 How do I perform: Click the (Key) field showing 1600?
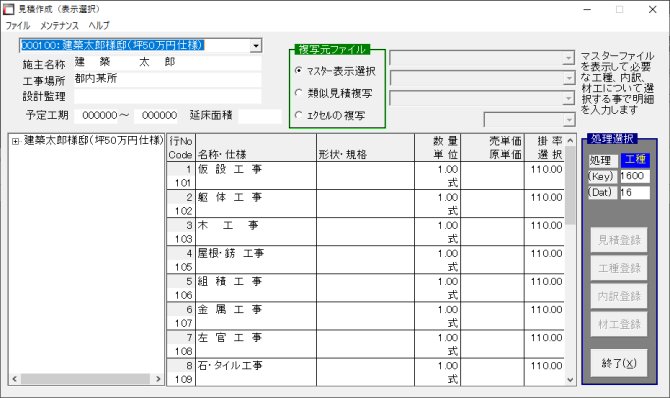point(635,176)
